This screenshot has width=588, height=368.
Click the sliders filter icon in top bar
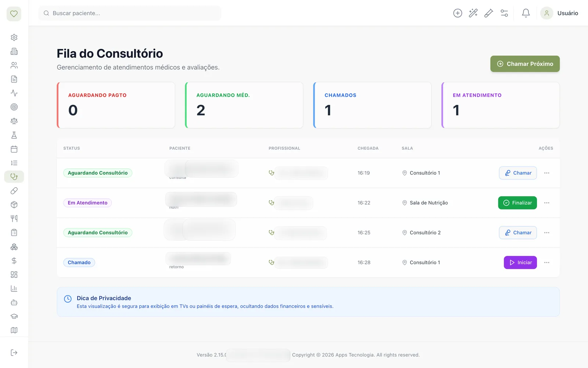tap(504, 13)
